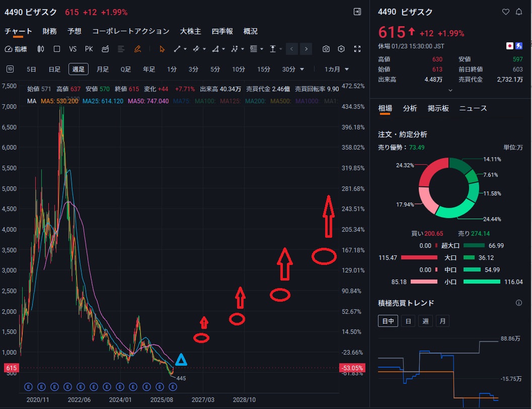Open the PK tool
Viewport: 532px width, 409px height.
89,49
